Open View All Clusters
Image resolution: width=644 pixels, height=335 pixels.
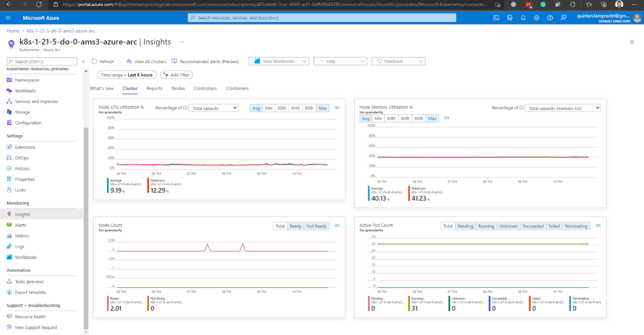(146, 61)
